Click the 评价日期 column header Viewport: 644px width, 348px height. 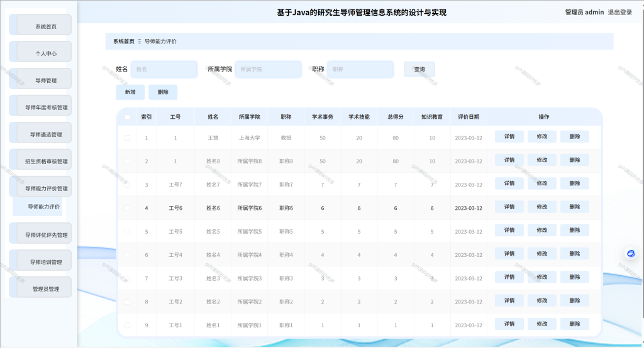pos(469,117)
